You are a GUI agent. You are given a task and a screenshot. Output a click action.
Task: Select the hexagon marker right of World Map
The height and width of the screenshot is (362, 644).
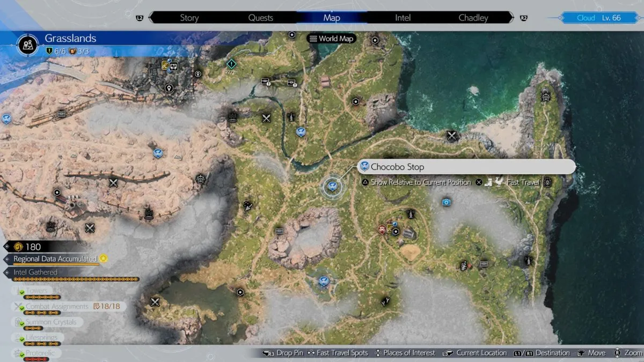coord(376,40)
